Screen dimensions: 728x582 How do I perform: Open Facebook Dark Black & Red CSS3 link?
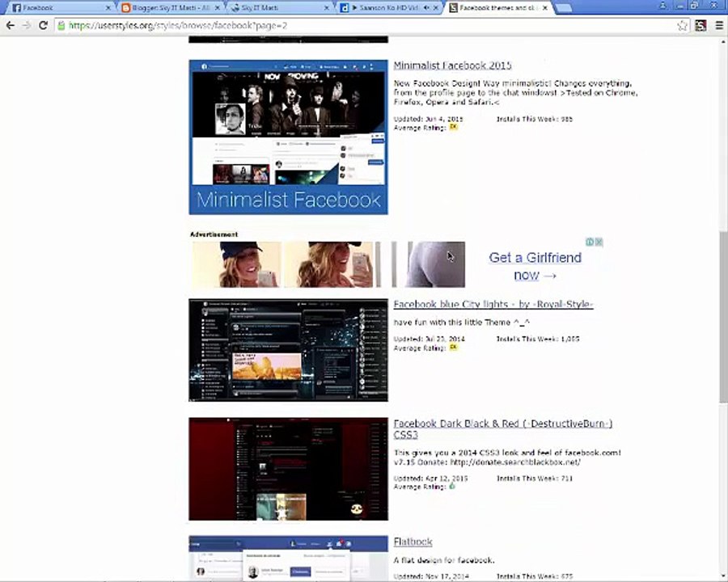tap(503, 429)
